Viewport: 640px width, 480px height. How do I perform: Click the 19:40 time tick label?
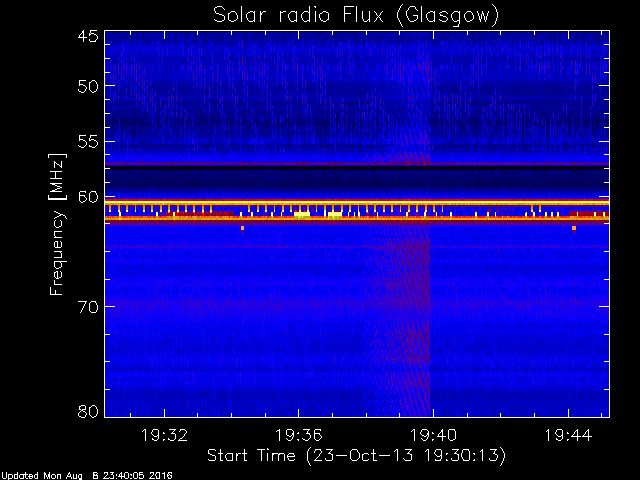pos(433,435)
